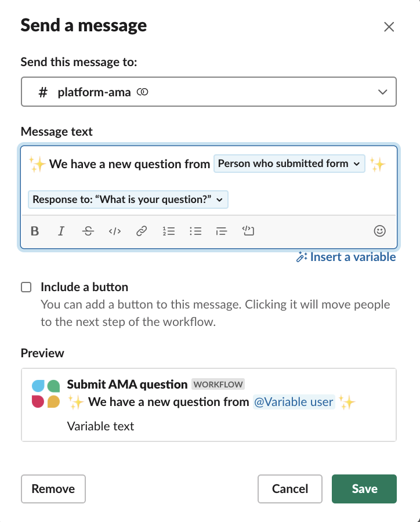This screenshot has height=522, width=420.
Task: Open the platform-ama channel dropdown
Action: pos(209,92)
